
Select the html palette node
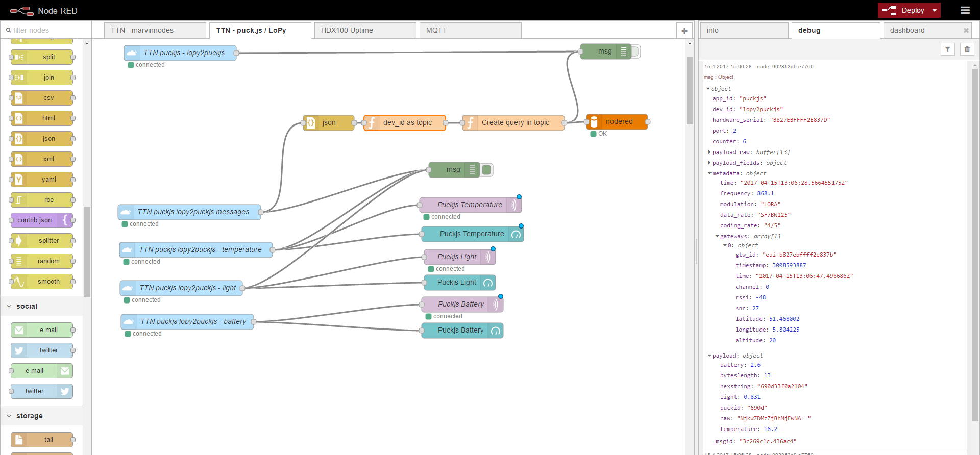point(42,118)
